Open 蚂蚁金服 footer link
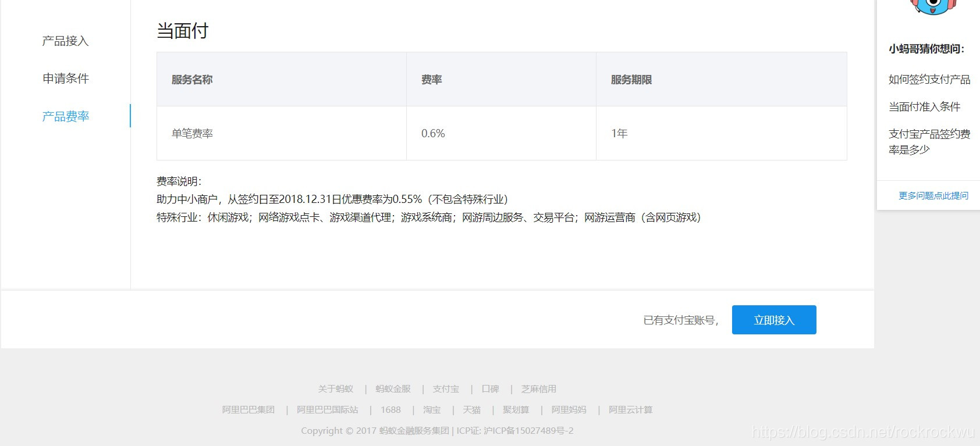Viewport: 980px width, 446px height. click(393, 389)
